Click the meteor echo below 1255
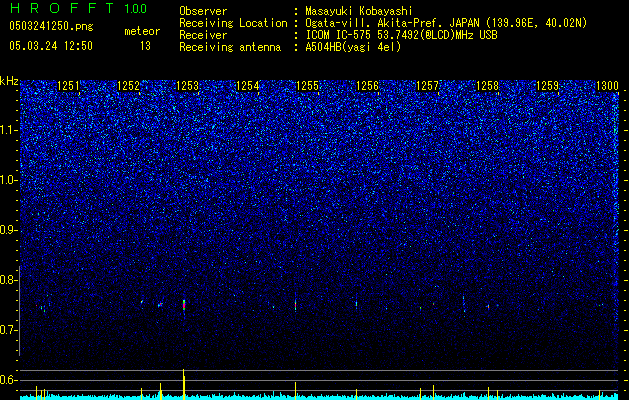This screenshot has width=629, height=400. point(295,305)
